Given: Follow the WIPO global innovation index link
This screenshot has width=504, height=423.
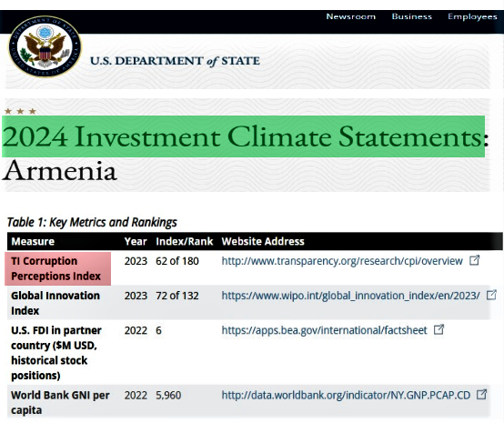Looking at the screenshot, I should [350, 296].
